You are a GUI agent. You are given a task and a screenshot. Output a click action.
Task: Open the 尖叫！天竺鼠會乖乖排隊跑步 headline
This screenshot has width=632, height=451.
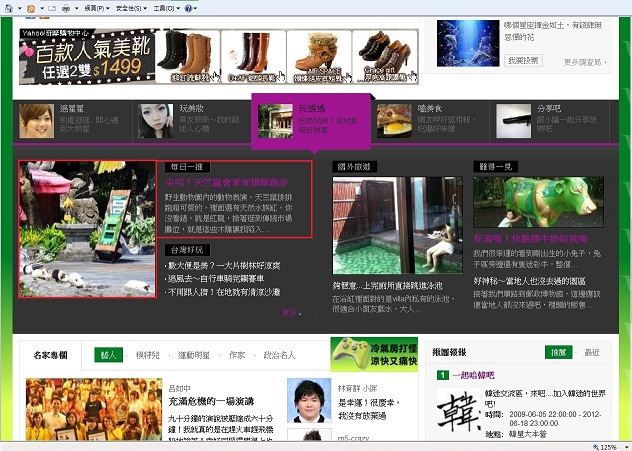(x=227, y=183)
